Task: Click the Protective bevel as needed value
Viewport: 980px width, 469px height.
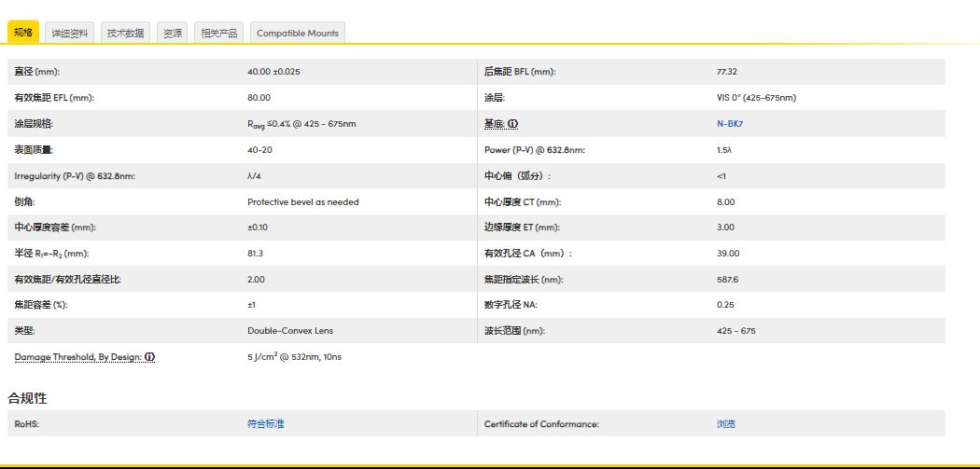Action: [303, 202]
